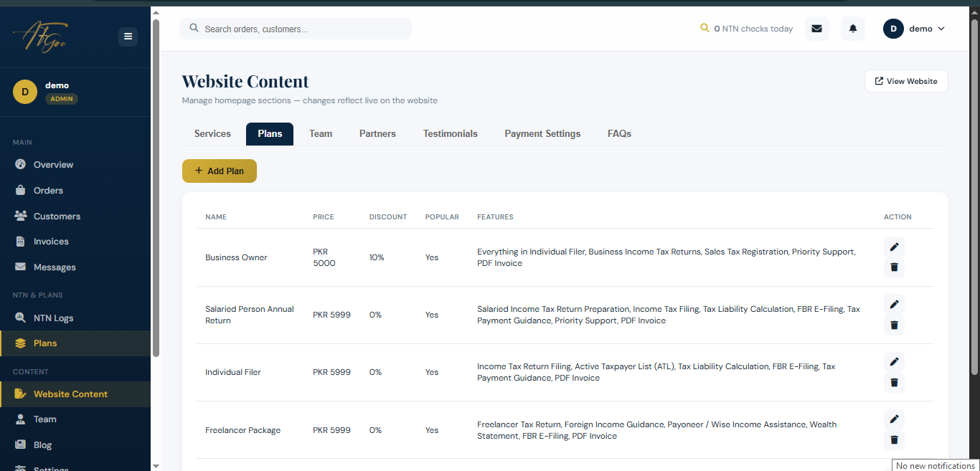Click the 0 NTN checks today text
Screen dimensions: 980x471
click(x=753, y=29)
